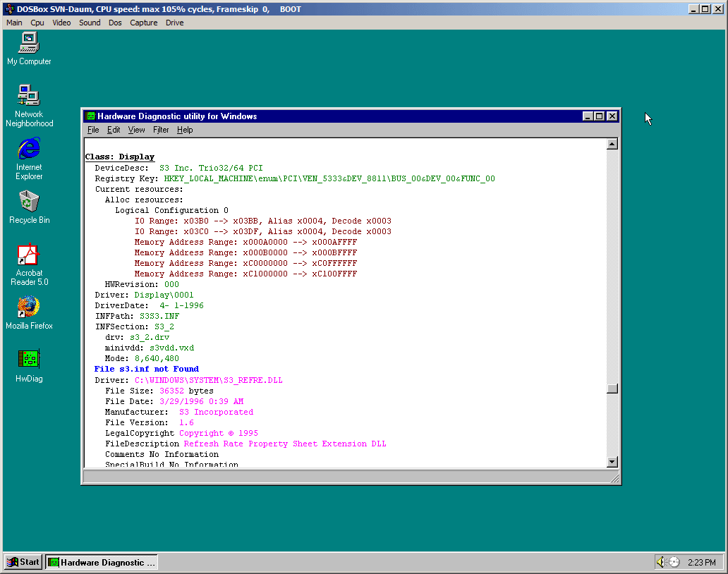Click the '8,640,480' mode value
This screenshot has height=574, width=728.
click(x=157, y=359)
